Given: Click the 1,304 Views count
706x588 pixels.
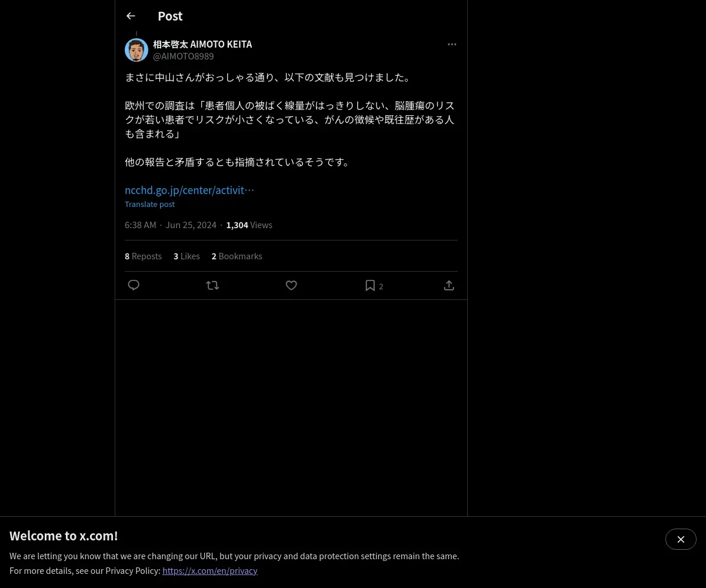Looking at the screenshot, I should click(x=249, y=225).
